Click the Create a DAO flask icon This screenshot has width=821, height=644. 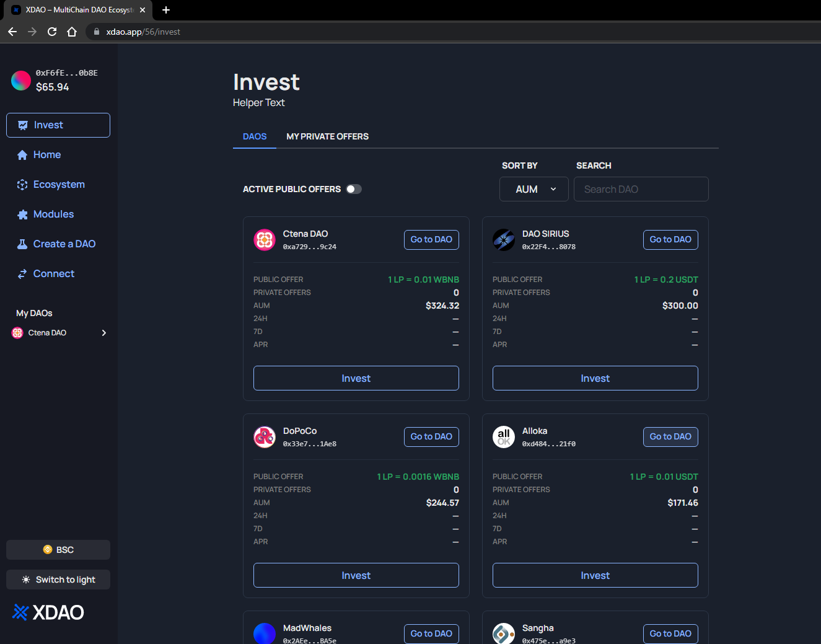tap(22, 244)
